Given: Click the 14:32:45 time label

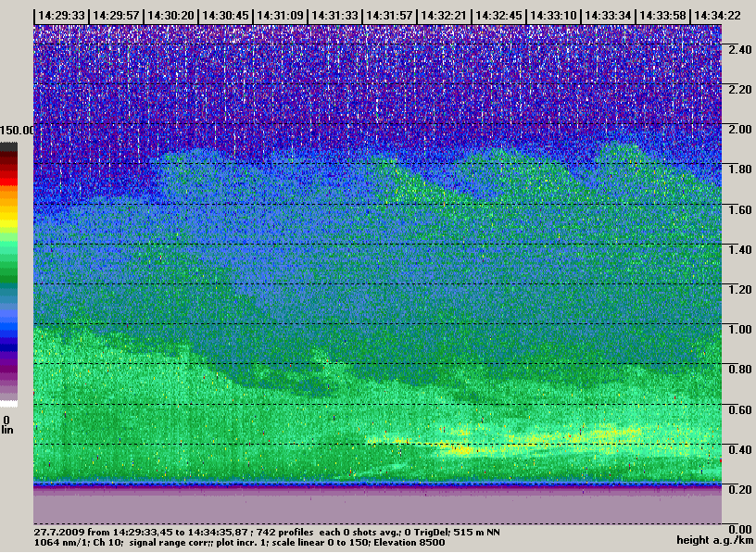Looking at the screenshot, I should [498, 16].
